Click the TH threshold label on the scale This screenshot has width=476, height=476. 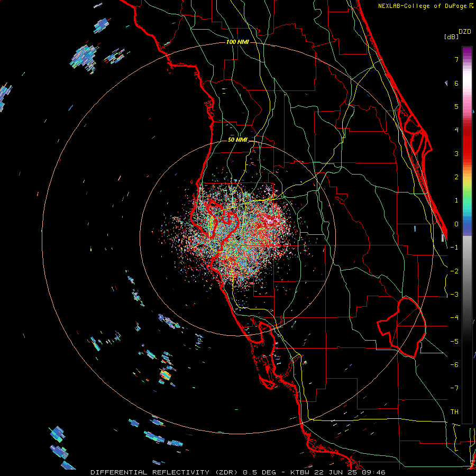click(454, 412)
